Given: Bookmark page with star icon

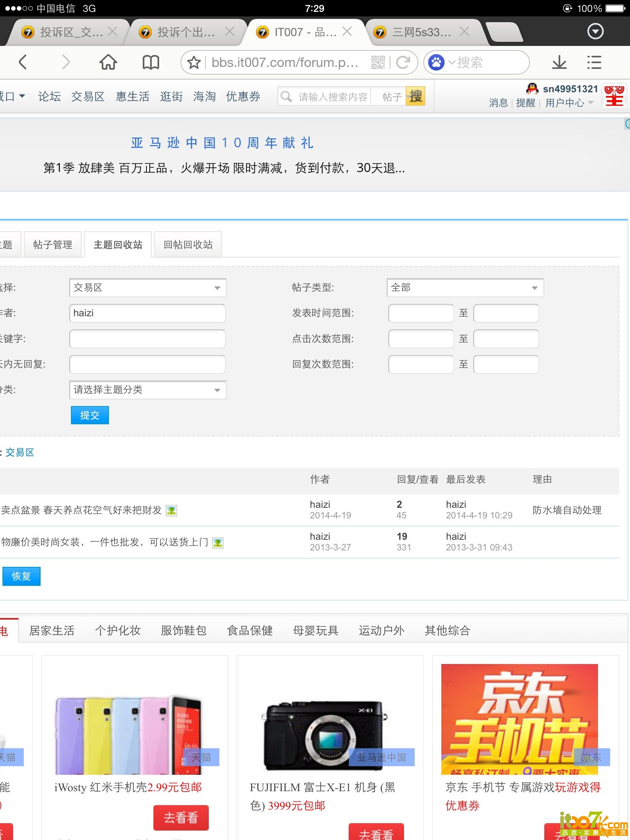Looking at the screenshot, I should point(194,62).
